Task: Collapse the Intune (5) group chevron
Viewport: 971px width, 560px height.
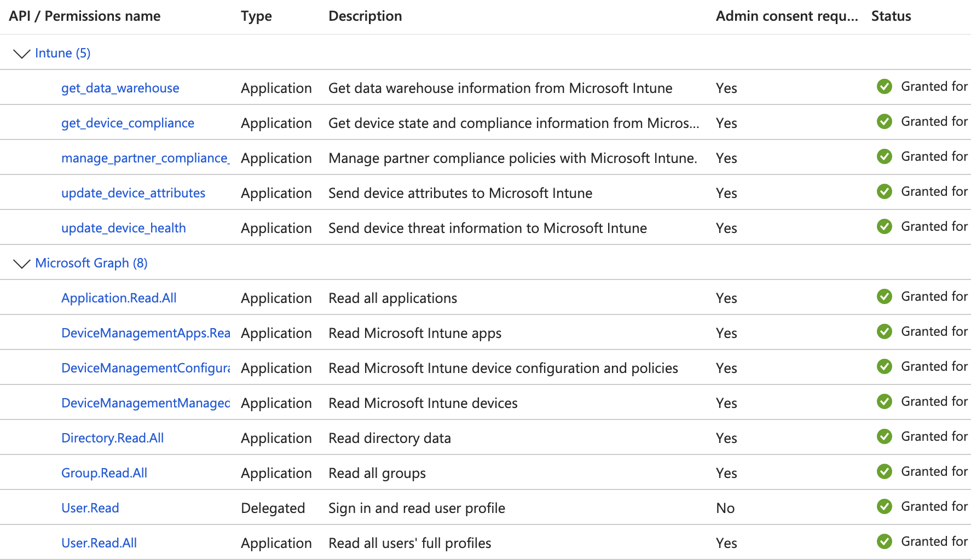Action: tap(21, 54)
